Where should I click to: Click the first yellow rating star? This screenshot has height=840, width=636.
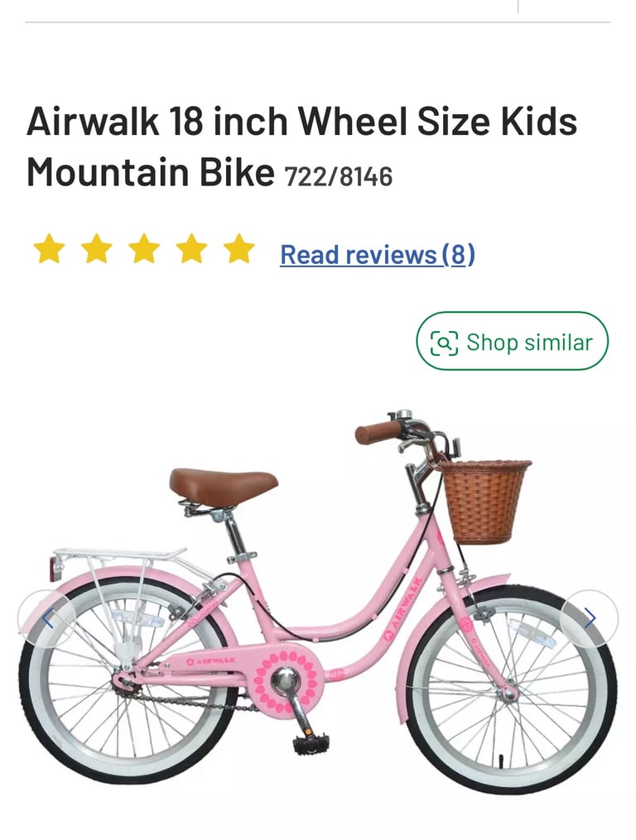click(49, 249)
